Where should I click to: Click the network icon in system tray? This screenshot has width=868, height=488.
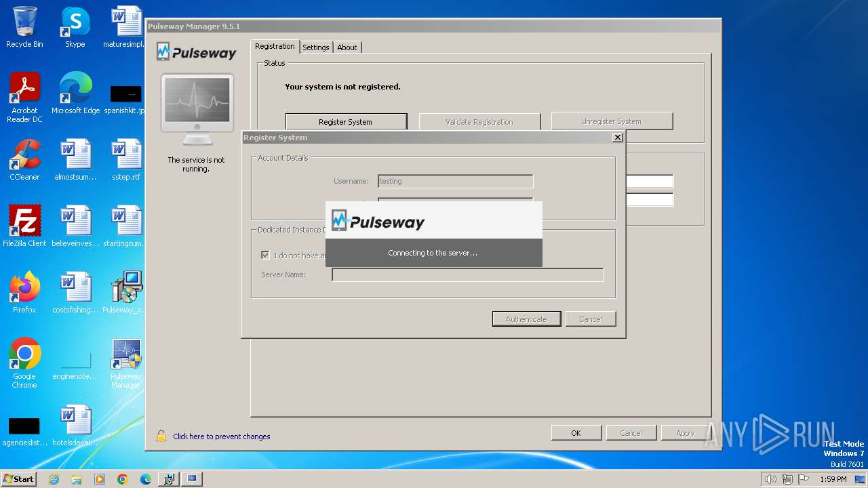[x=787, y=479]
